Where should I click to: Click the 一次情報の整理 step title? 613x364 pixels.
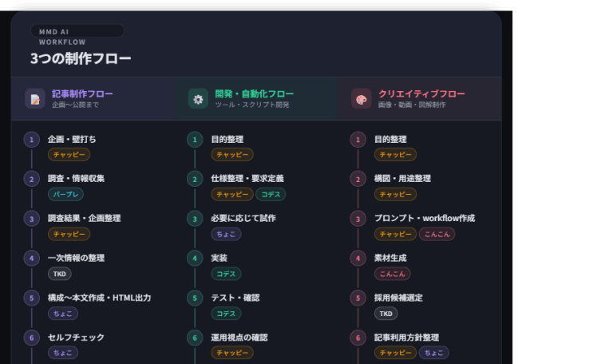77,258
